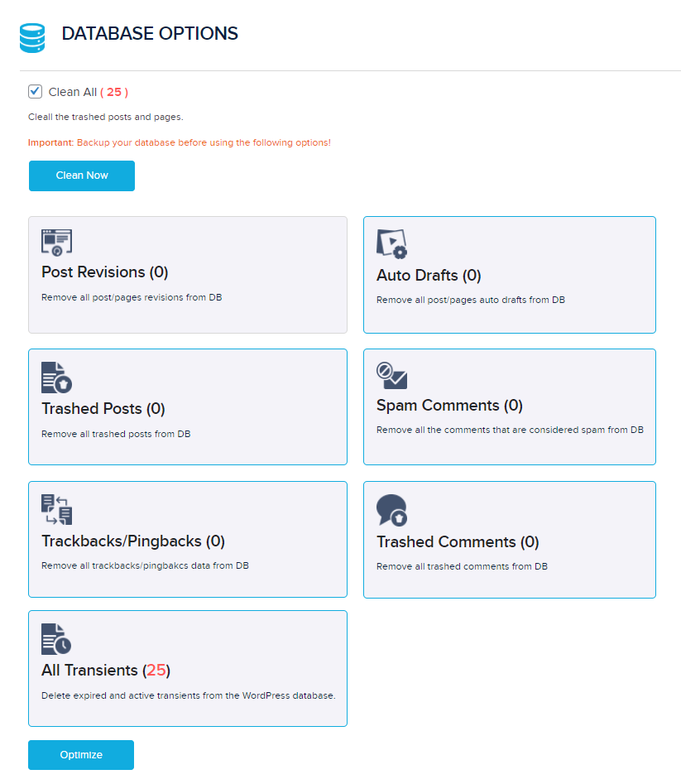This screenshot has width=681, height=784.
Task: Click the database stack icon in header
Action: click(x=32, y=37)
